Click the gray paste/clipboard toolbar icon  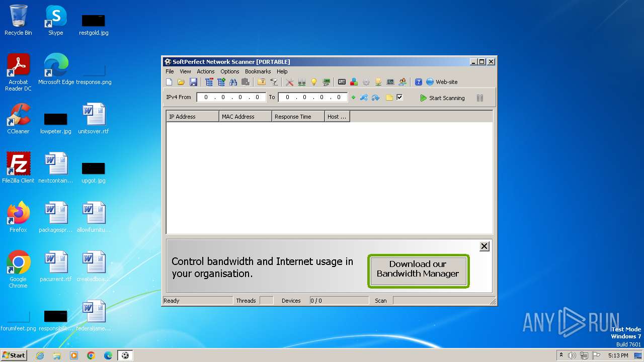pos(246,82)
